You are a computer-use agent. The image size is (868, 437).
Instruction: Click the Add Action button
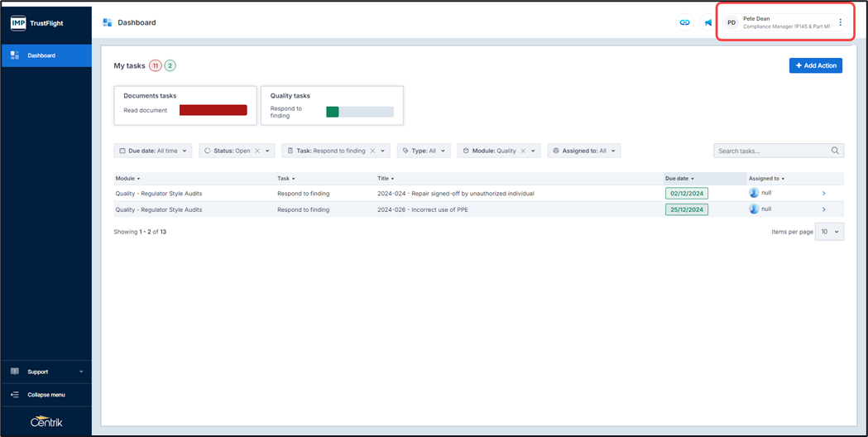pos(815,65)
